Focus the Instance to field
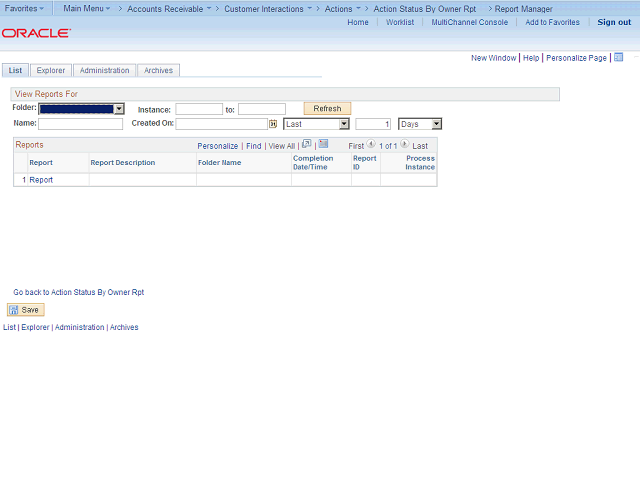640x480 pixels. (262, 109)
